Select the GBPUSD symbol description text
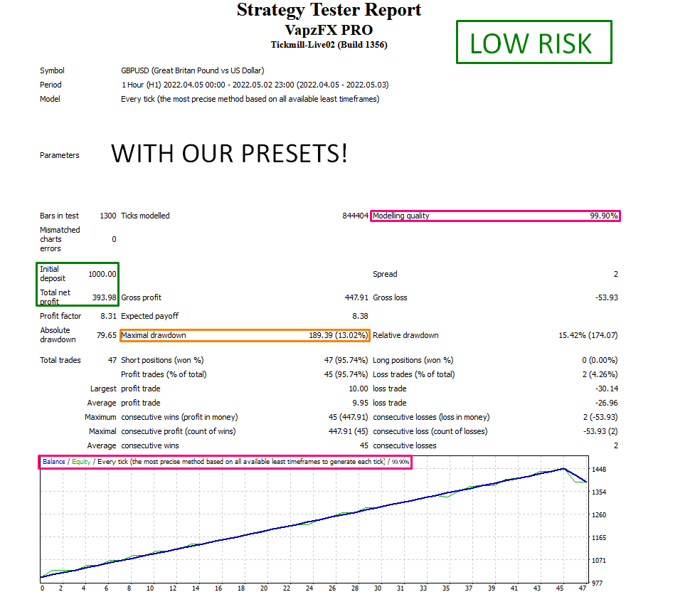Viewport: 700px width, 597px height. click(192, 70)
